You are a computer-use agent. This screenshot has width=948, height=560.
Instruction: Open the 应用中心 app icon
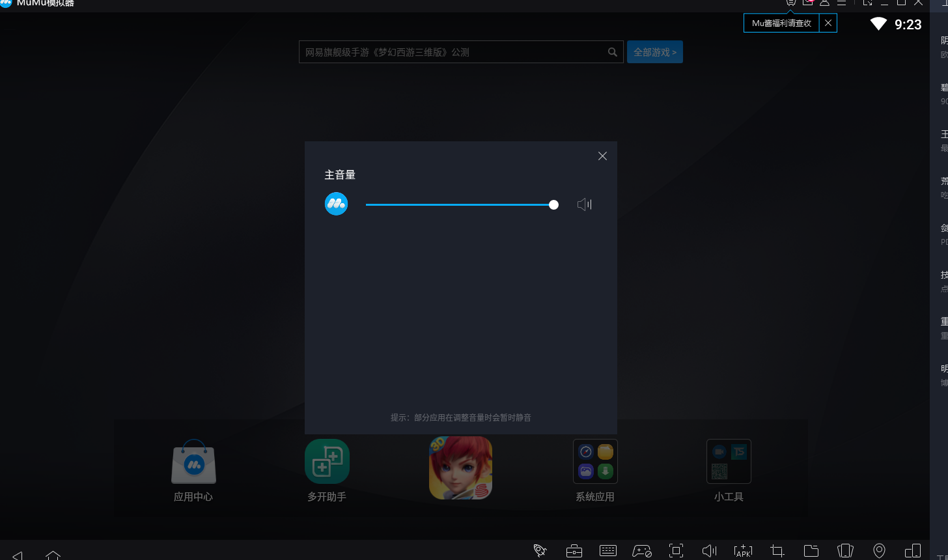193,461
